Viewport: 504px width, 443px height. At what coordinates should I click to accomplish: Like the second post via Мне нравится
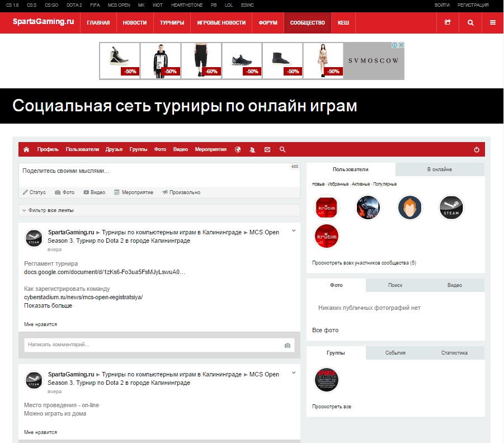point(40,432)
